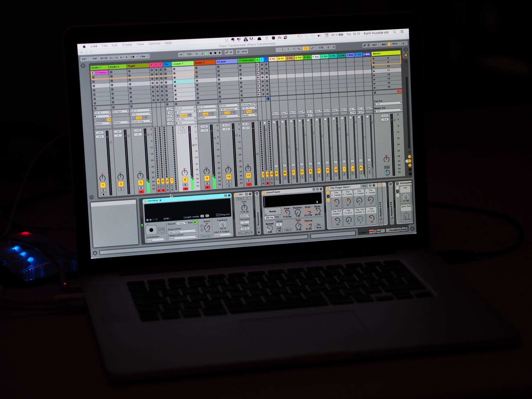Click the TAP tempo button
532x399 pixels.
click(x=95, y=58)
